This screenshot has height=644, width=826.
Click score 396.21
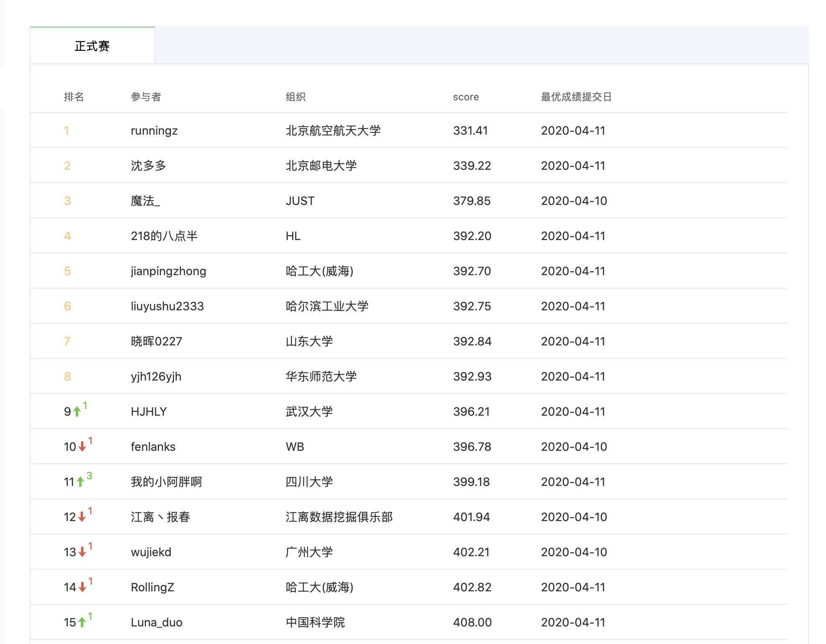pos(471,411)
